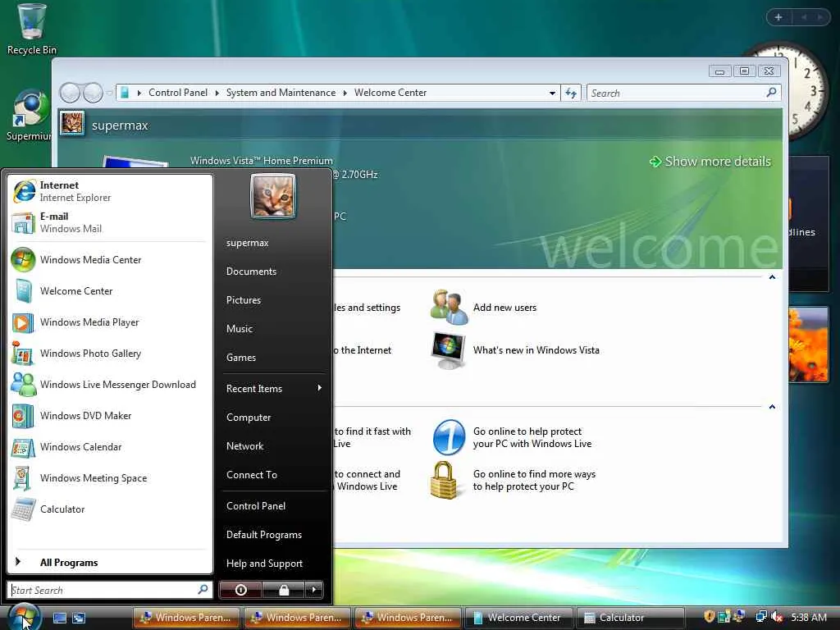
Task: Click the cat user picture in Start menu
Action: pyautogui.click(x=272, y=196)
